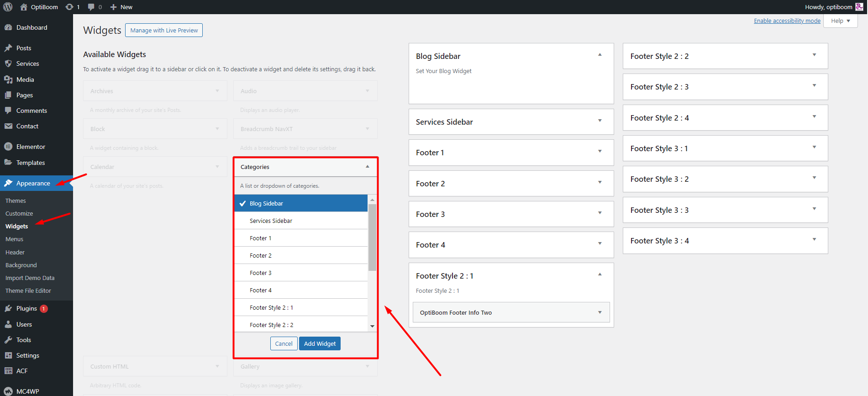The height and width of the screenshot is (396, 868).
Task: Open Themes submenu item
Action: [x=16, y=201]
